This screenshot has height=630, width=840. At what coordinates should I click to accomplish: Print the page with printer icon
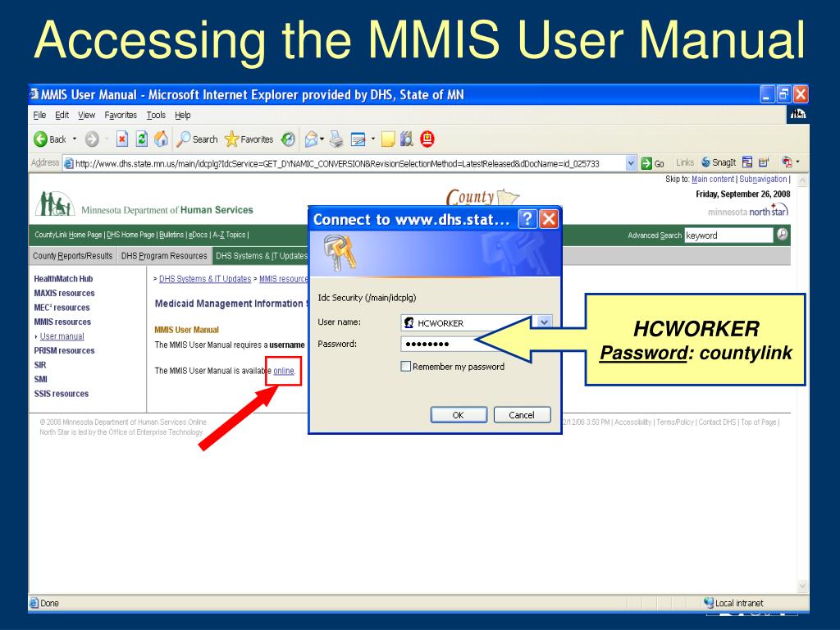pyautogui.click(x=336, y=139)
